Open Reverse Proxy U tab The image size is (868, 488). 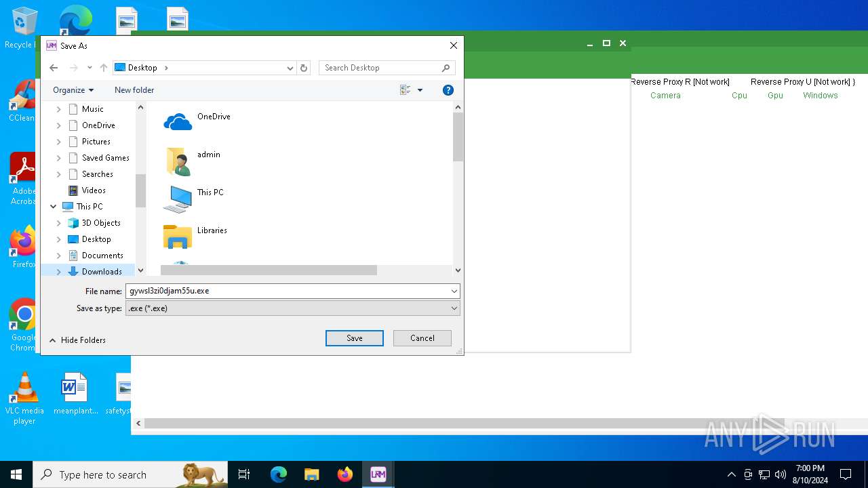[803, 82]
